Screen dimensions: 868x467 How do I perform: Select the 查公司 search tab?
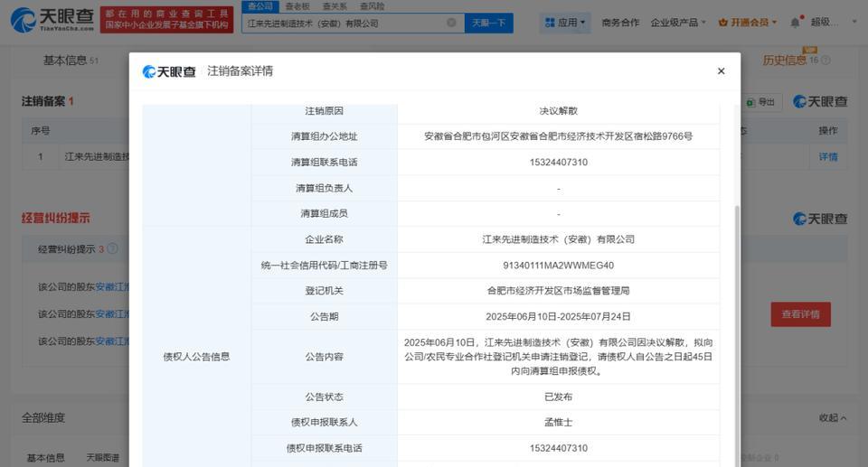[260, 6]
